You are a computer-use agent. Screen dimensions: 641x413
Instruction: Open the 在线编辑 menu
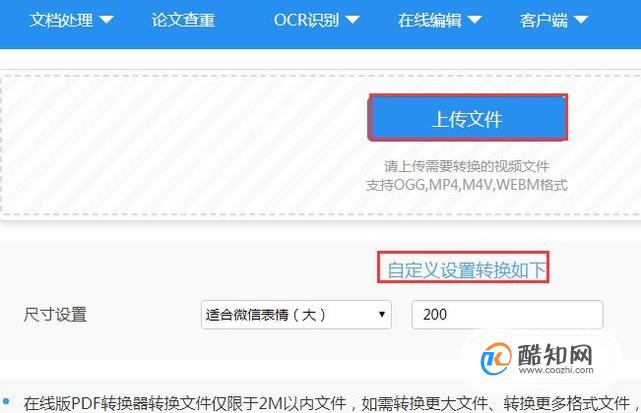[430, 20]
